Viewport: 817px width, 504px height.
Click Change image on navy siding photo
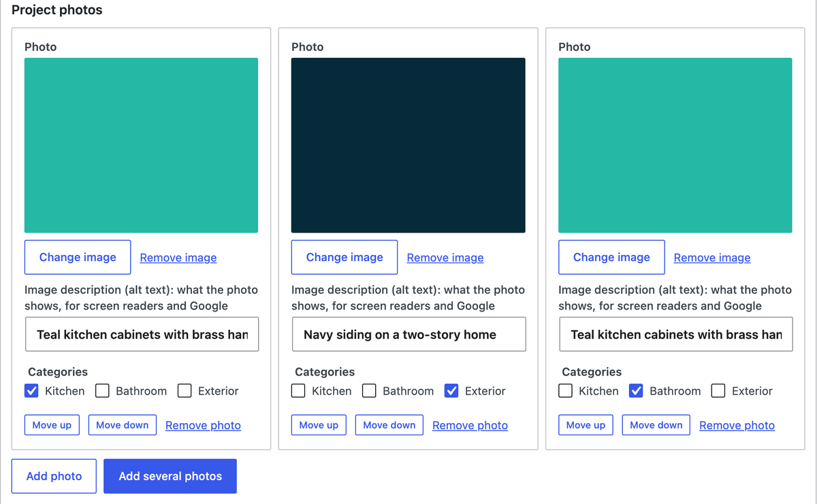(x=345, y=257)
